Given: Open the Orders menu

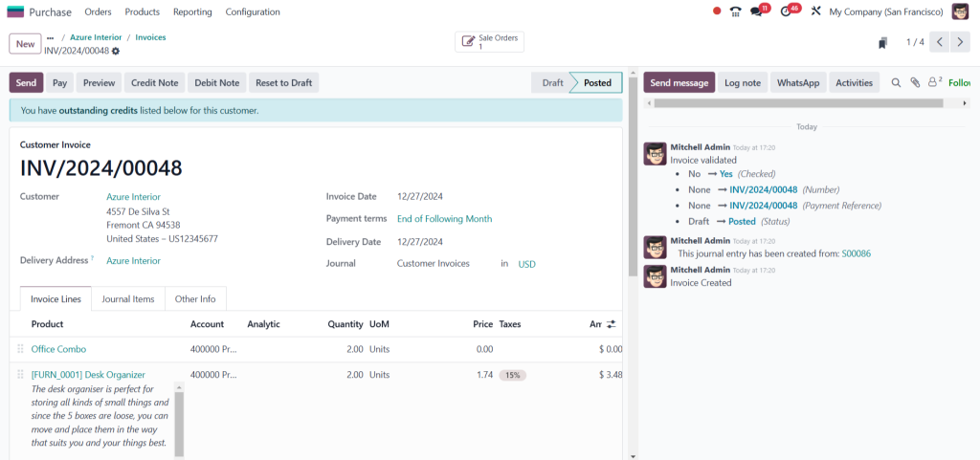Looking at the screenshot, I should (x=99, y=11).
